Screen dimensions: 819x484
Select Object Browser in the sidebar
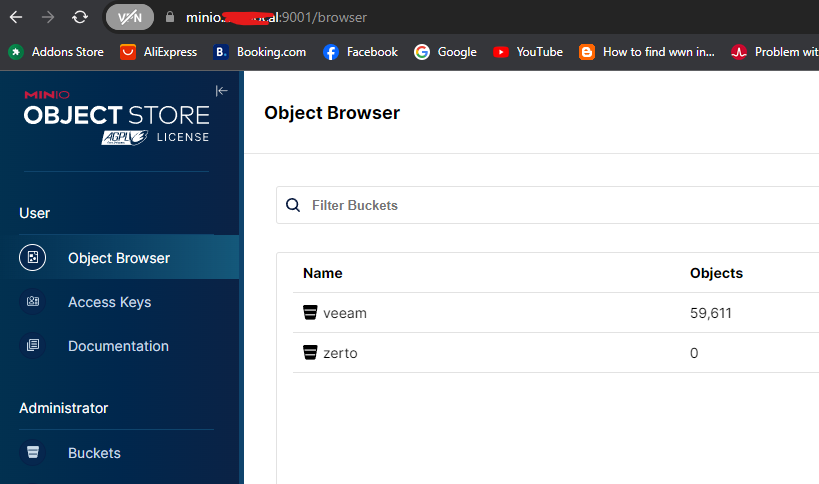tap(119, 257)
